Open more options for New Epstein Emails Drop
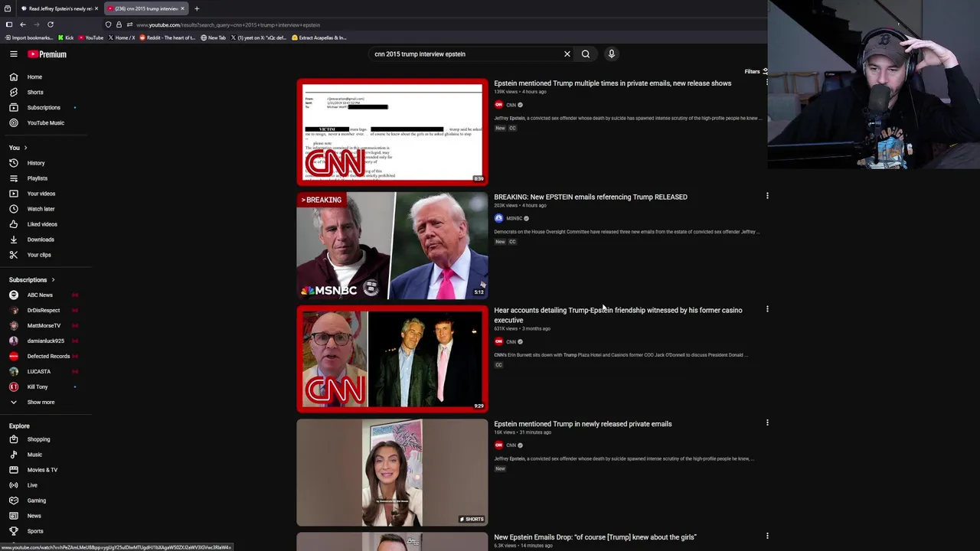Viewport: 980px width, 551px height. click(x=767, y=536)
